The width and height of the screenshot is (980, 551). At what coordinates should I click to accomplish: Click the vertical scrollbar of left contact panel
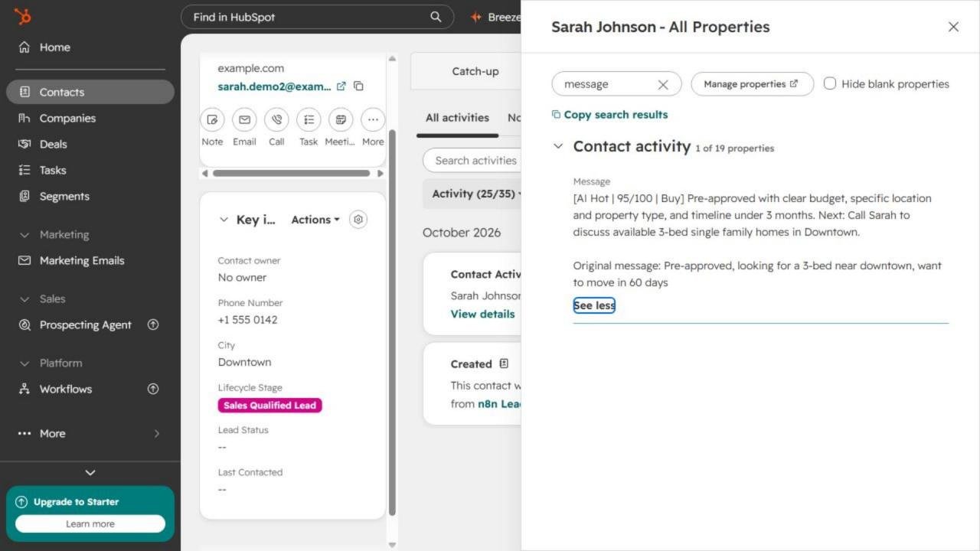click(392, 321)
